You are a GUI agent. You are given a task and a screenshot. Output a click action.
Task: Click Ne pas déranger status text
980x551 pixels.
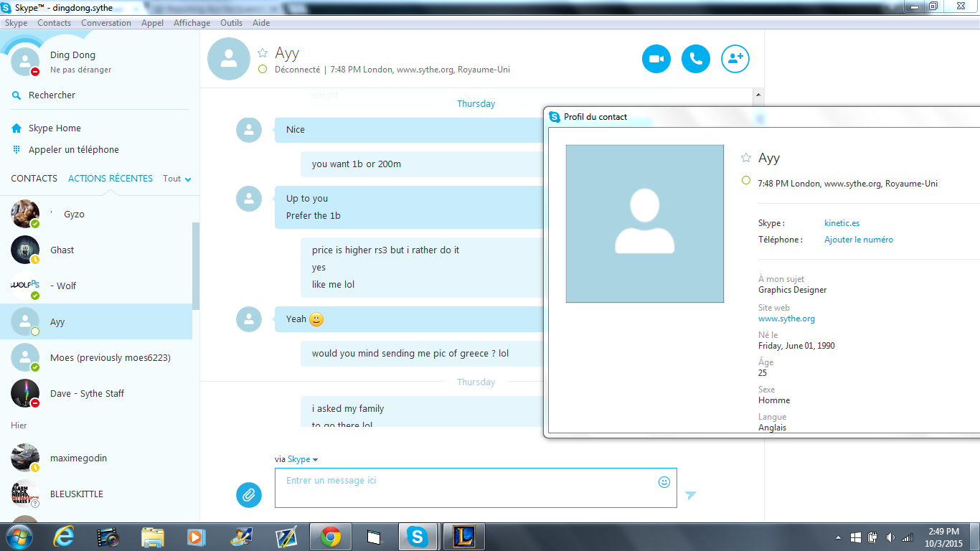pos(80,70)
